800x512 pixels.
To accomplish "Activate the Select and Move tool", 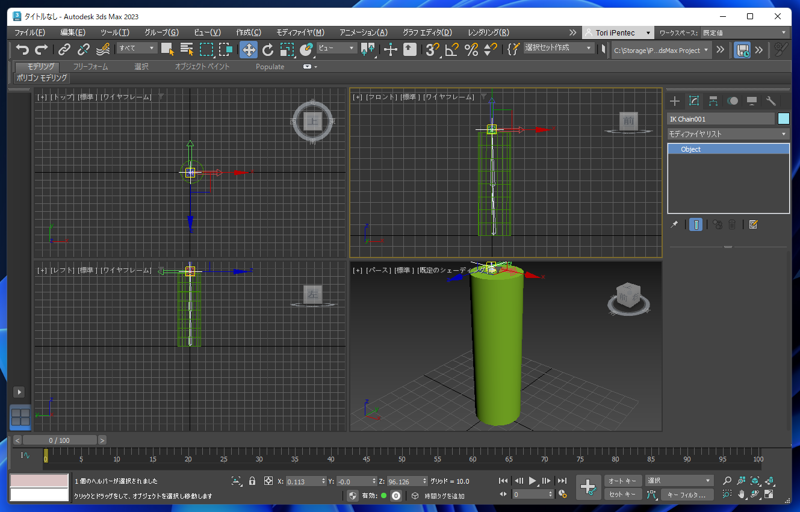I will (x=248, y=49).
